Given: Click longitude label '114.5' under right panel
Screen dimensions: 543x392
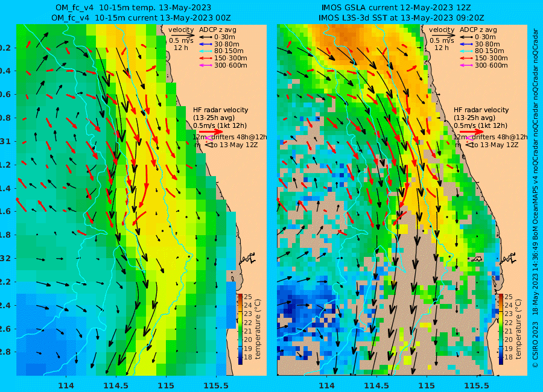Looking at the screenshot, I should 376,385.
